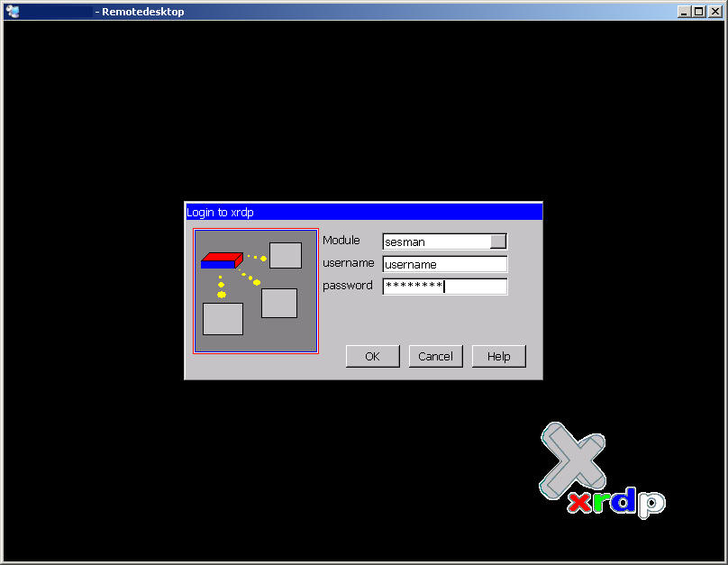The height and width of the screenshot is (565, 728).
Task: Click the blue letter d in xrdp logo
Action: click(x=623, y=499)
